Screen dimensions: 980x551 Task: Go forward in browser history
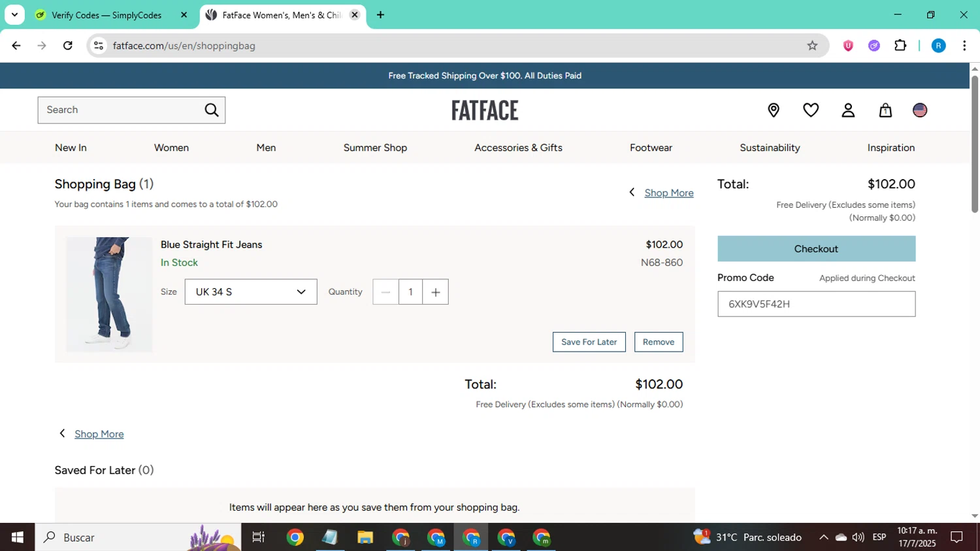[42, 45]
